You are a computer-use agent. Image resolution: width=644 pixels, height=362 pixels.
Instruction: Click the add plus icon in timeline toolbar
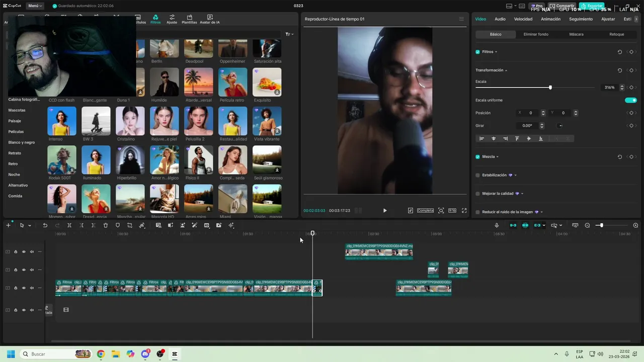coord(8,225)
